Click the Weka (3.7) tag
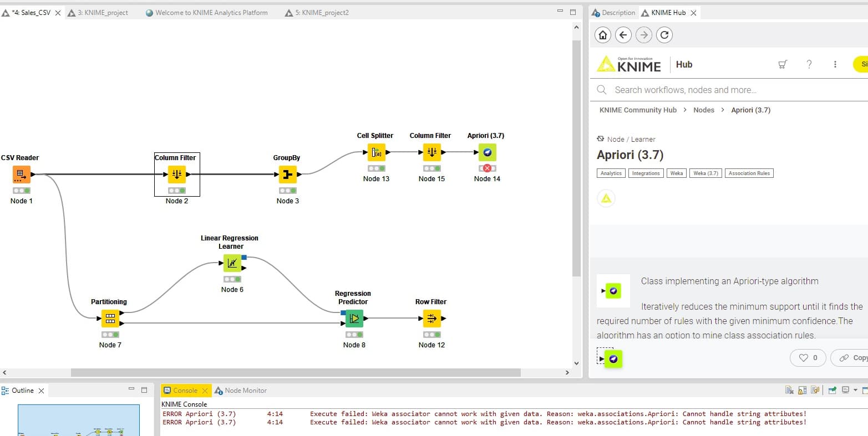868x436 pixels. click(705, 173)
